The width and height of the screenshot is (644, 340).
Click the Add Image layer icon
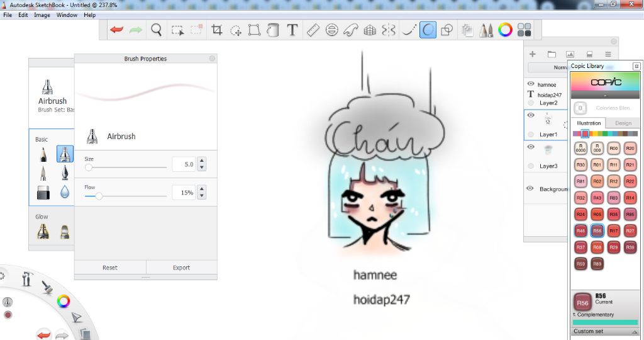[x=570, y=54]
